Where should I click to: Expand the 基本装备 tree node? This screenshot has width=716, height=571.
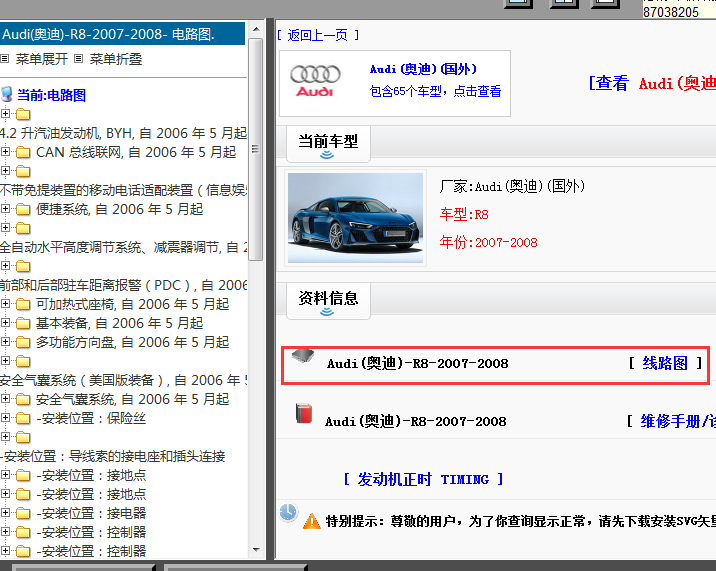coord(5,323)
